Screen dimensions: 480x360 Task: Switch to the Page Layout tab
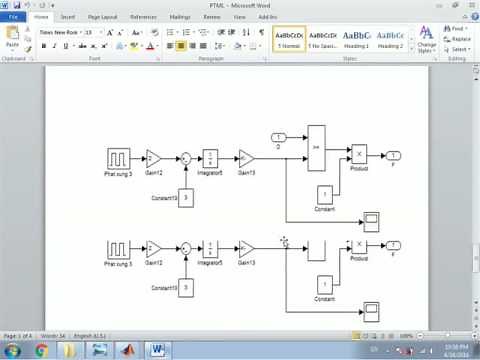click(x=102, y=17)
